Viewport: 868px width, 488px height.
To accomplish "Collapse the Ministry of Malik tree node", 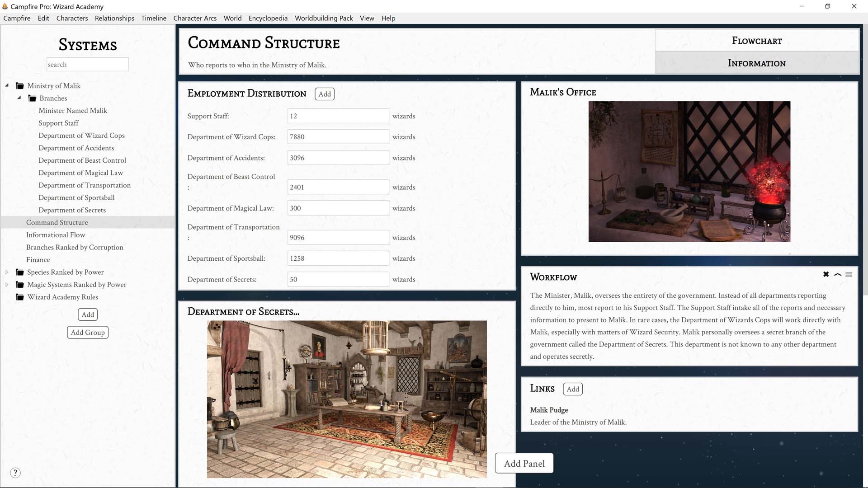I will coord(7,85).
